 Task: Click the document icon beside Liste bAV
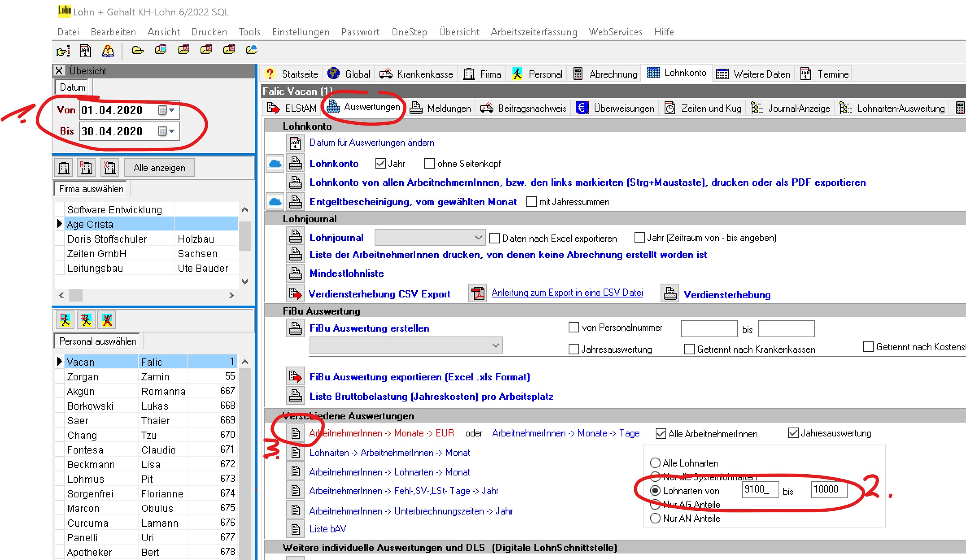[296, 529]
